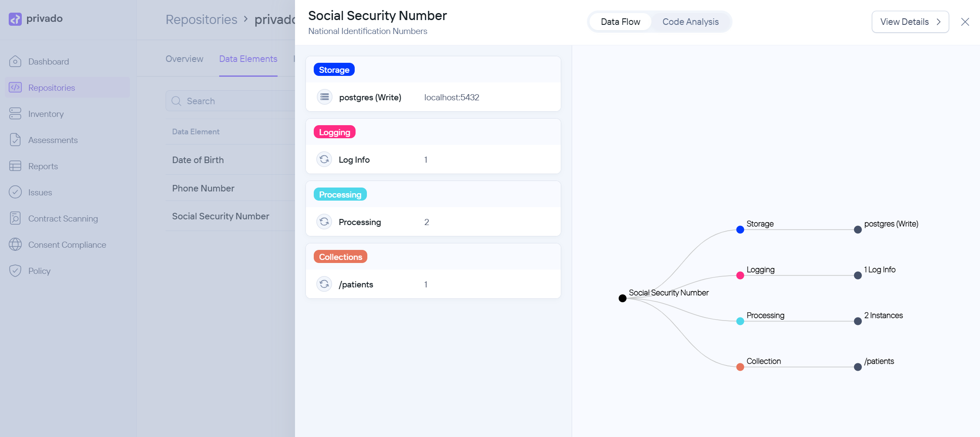Switch to the Overview tab
This screenshot has height=437, width=980.
(184, 58)
